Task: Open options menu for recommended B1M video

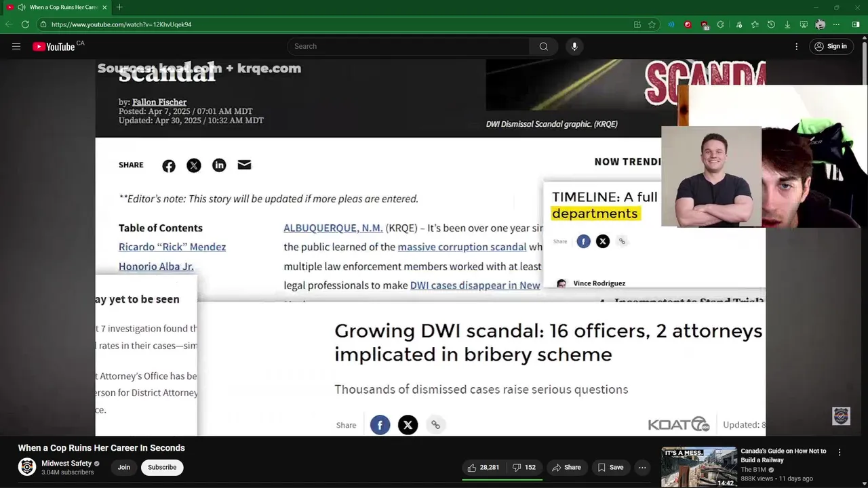Action: pos(840,452)
